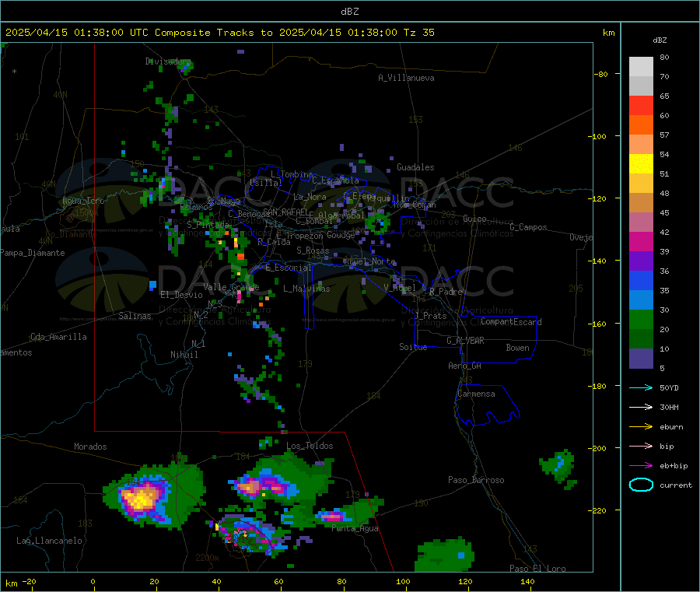Screen dimensions: 700x592
Task: Click the Paso_Barroso map label
Action: 476,480
